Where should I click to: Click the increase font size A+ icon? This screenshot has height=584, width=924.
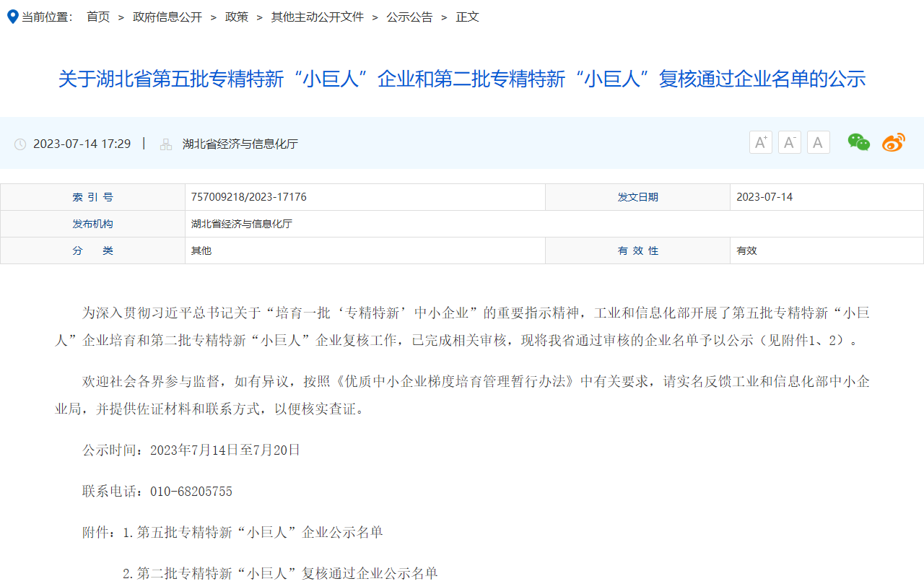(x=760, y=143)
